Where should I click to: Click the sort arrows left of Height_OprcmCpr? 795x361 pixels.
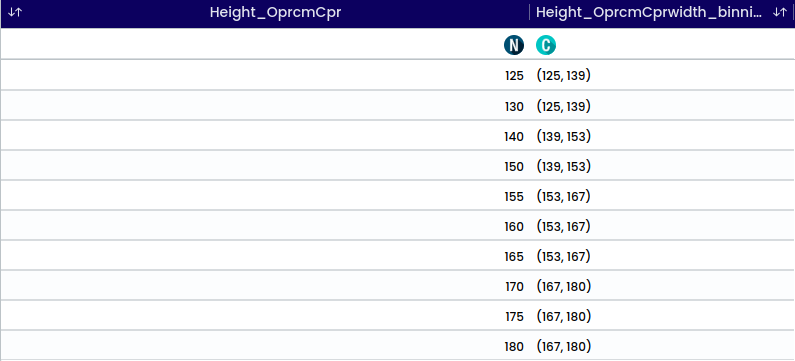(15, 13)
